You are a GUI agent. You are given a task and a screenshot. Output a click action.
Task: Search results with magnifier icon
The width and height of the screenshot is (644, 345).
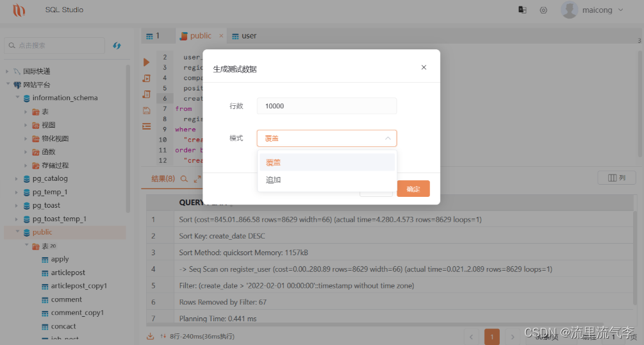click(184, 179)
